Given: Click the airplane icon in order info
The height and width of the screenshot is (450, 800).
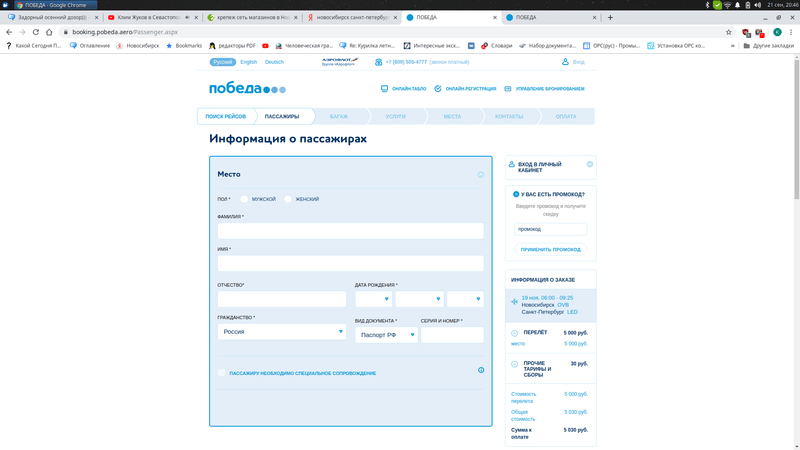Looking at the screenshot, I should [x=514, y=302].
